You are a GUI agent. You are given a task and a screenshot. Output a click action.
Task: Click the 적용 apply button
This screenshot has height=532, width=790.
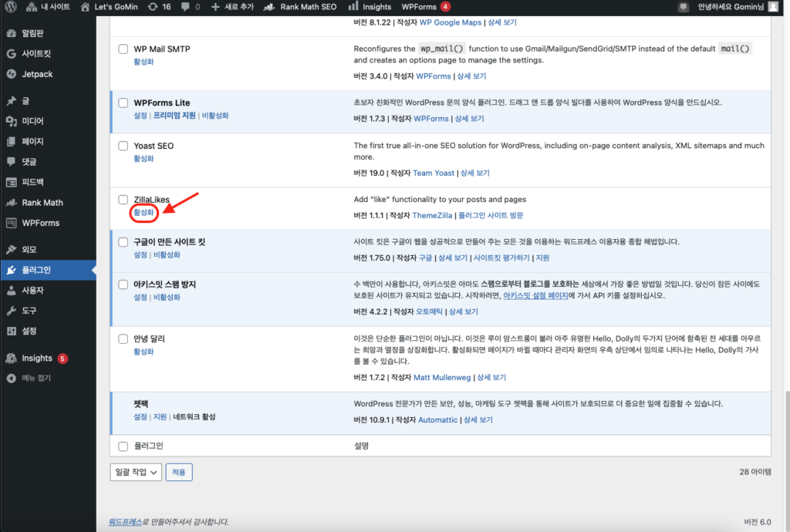pyautogui.click(x=179, y=472)
